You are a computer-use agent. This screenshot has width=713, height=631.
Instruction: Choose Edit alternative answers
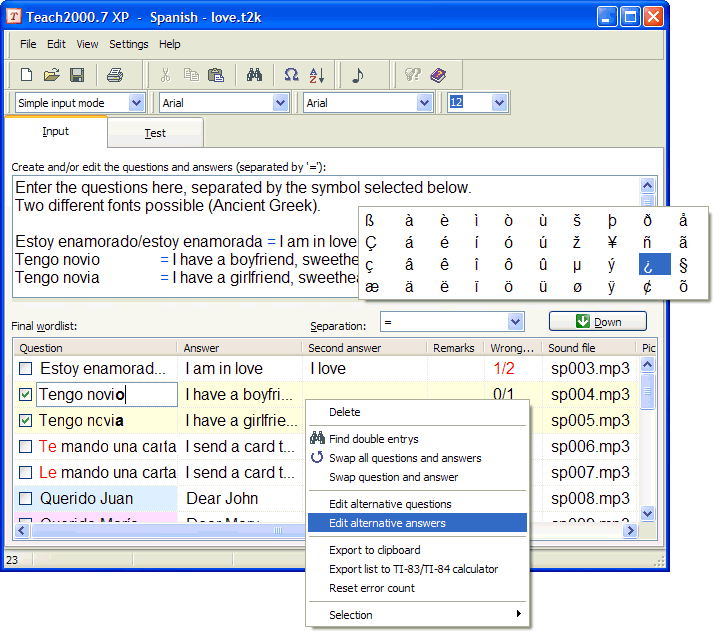coord(417,523)
